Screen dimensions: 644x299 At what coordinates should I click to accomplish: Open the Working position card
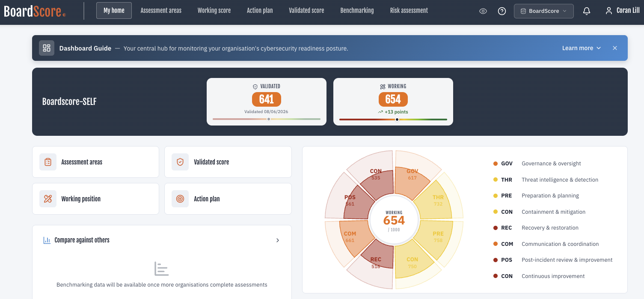95,199
